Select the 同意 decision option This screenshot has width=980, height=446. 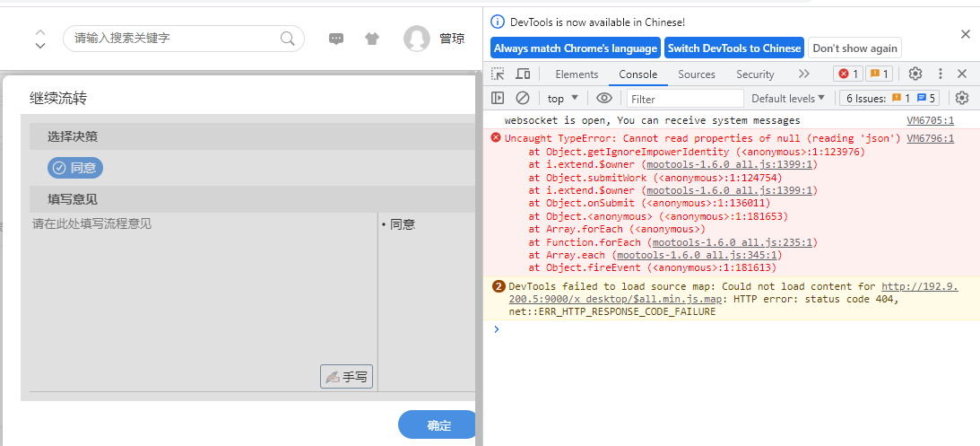tap(75, 168)
